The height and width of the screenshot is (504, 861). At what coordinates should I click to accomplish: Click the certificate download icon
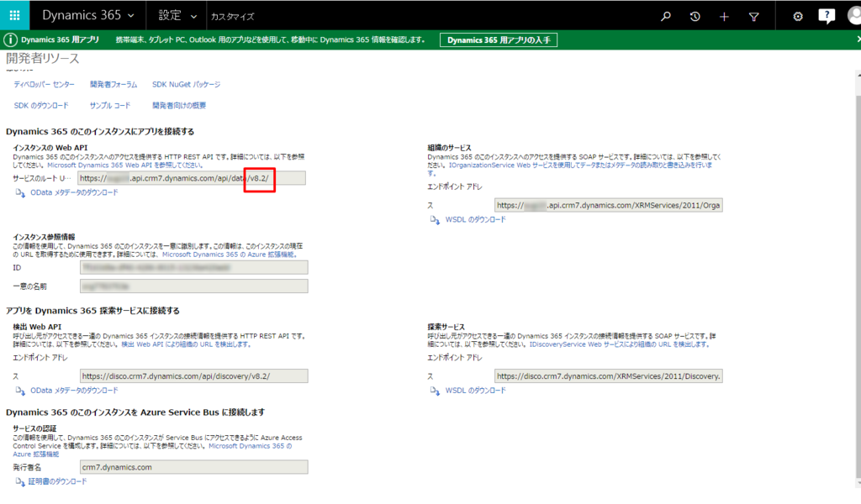tap(20, 482)
